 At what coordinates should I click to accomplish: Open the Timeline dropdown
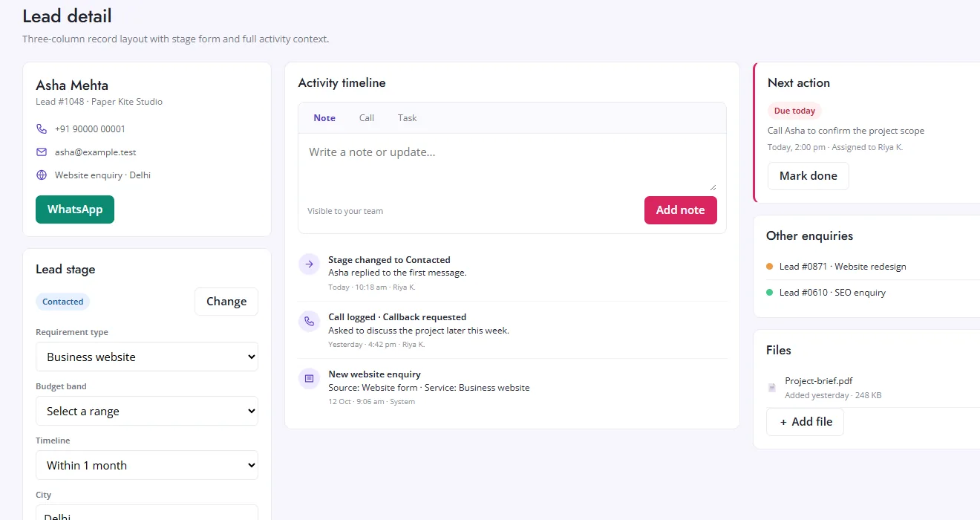(x=147, y=465)
